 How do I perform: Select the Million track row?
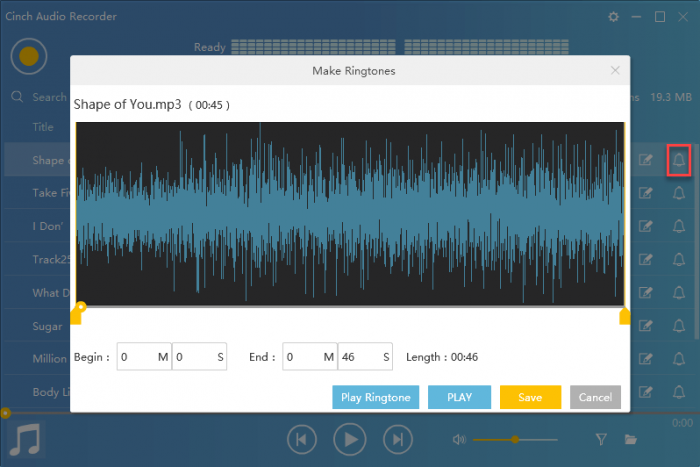pyautogui.click(x=37, y=359)
